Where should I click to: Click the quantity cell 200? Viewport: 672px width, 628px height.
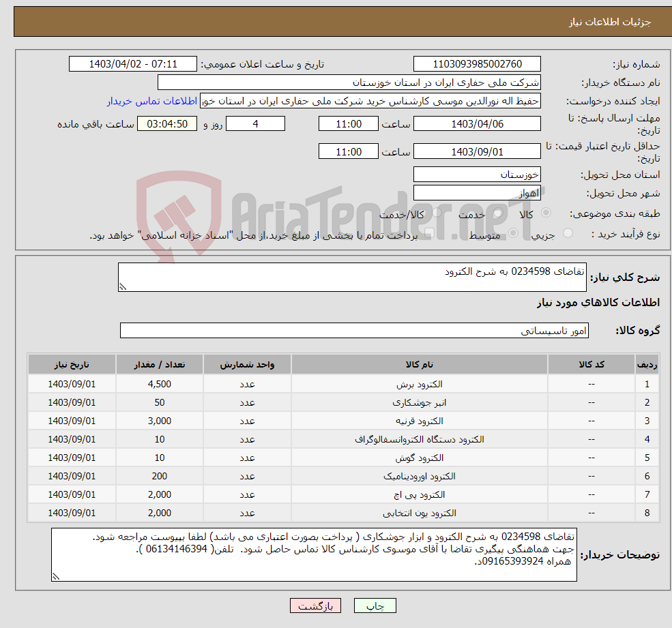[x=160, y=477]
